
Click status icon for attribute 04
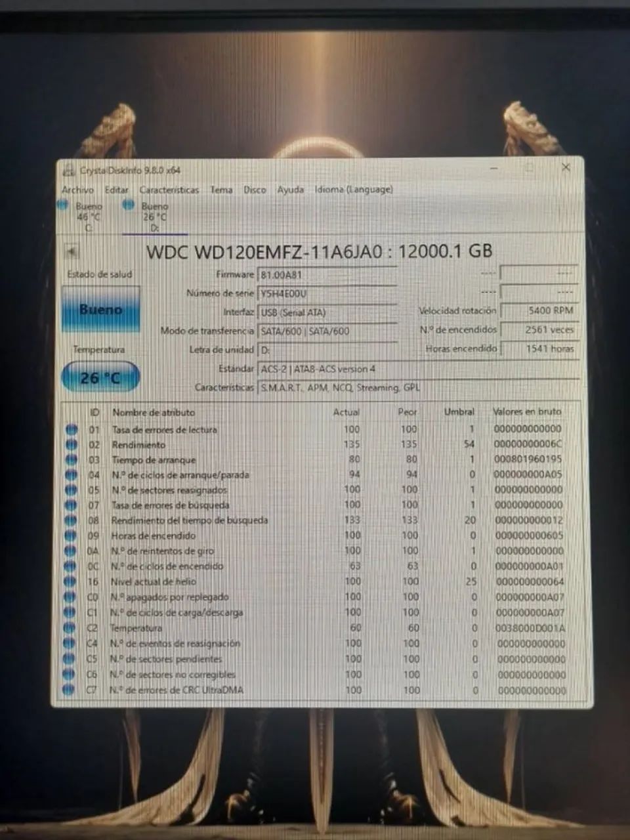[71, 475]
